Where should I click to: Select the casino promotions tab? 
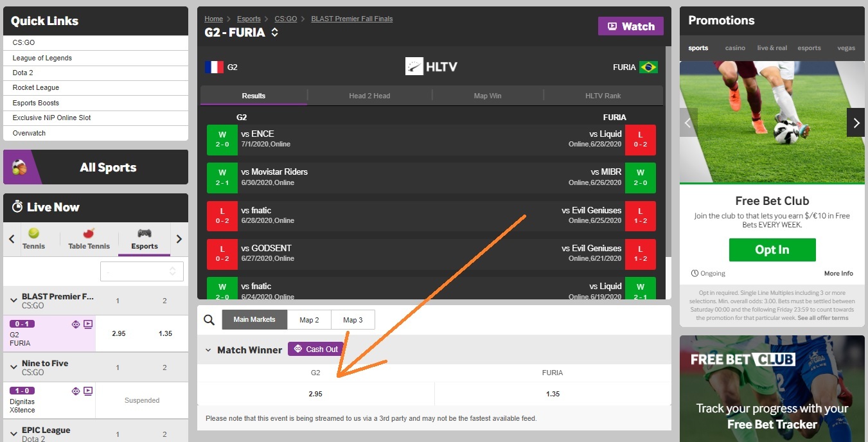[x=735, y=48]
